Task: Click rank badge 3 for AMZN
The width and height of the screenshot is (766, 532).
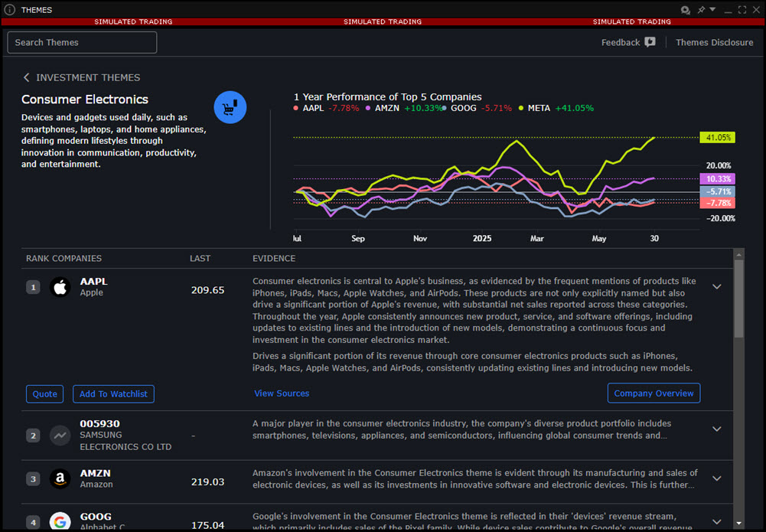Action: click(33, 478)
